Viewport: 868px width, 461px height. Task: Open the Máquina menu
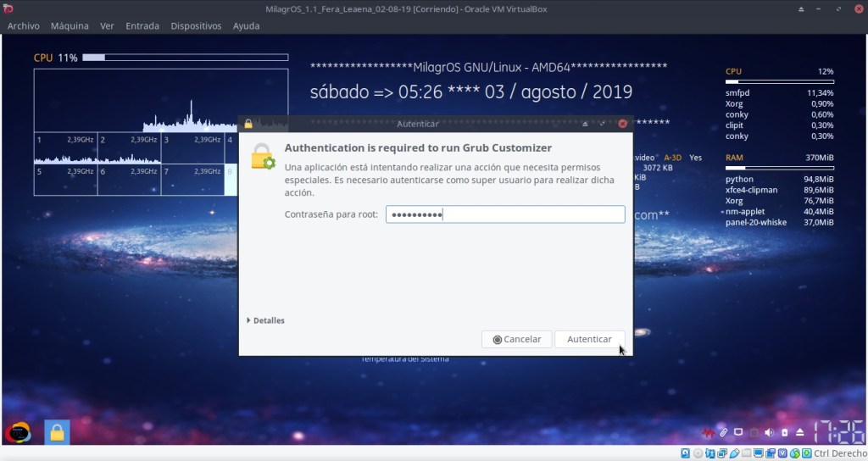tap(70, 26)
